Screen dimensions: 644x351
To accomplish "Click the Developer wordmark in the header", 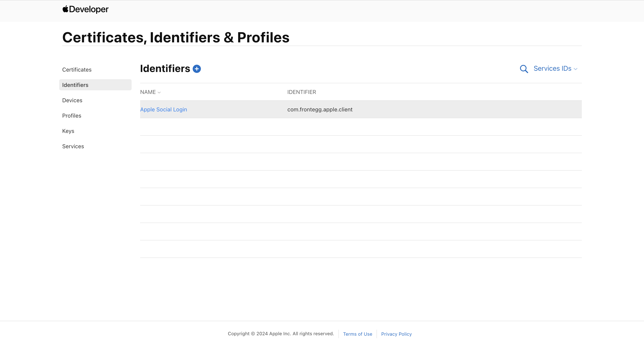I will click(89, 9).
